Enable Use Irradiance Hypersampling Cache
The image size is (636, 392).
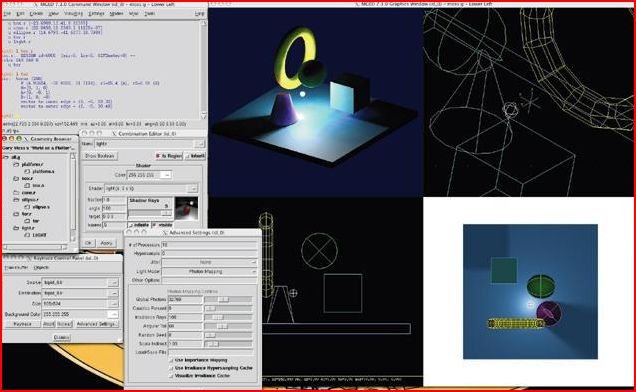click(x=171, y=368)
